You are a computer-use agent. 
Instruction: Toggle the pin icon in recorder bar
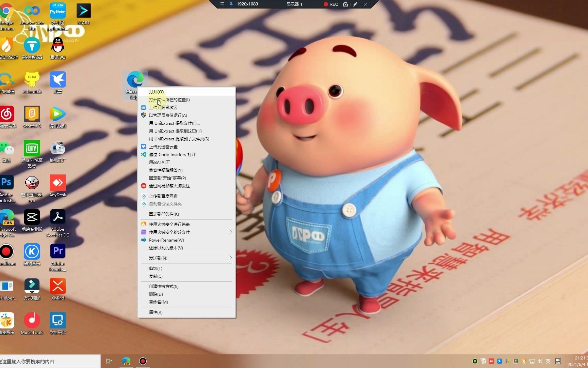(231, 4)
